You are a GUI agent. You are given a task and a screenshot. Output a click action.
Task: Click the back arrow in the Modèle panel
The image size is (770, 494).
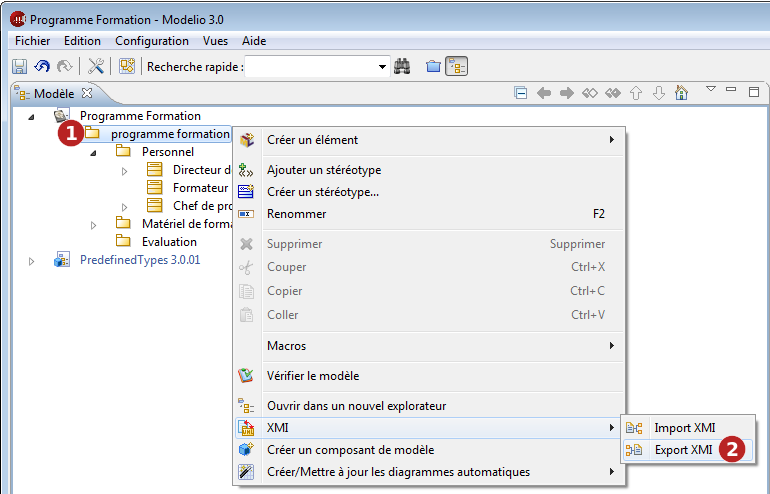544,93
